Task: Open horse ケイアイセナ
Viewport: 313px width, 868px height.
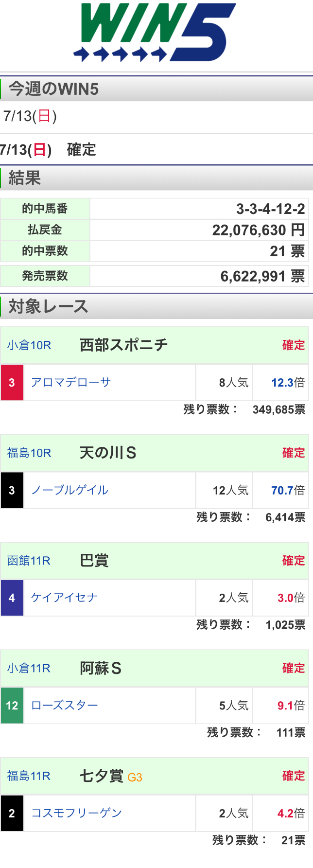Action: [64, 598]
